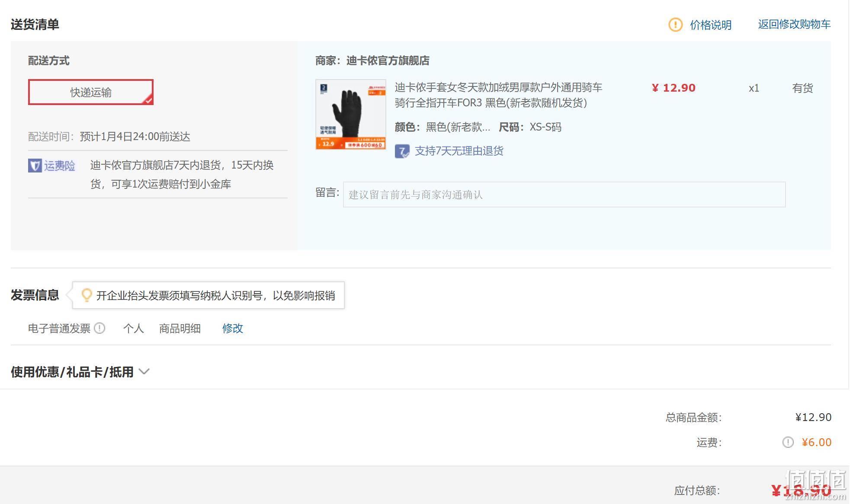Select the 快递运输 delivery method option
The height and width of the screenshot is (504, 850).
91,92
